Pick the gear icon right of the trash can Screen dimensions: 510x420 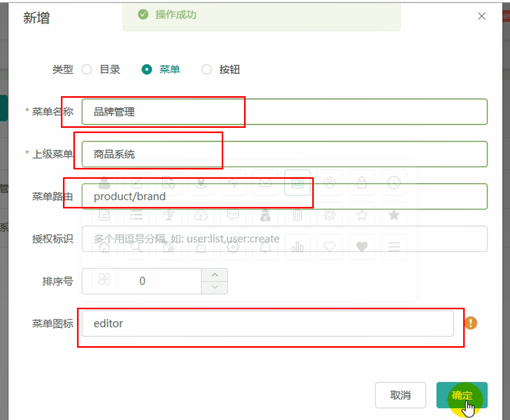329,215
